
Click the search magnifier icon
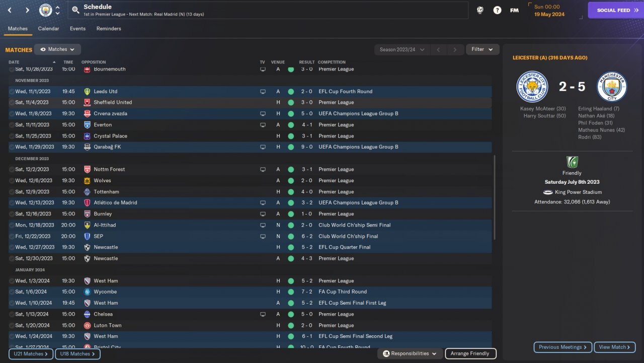pyautogui.click(x=75, y=10)
